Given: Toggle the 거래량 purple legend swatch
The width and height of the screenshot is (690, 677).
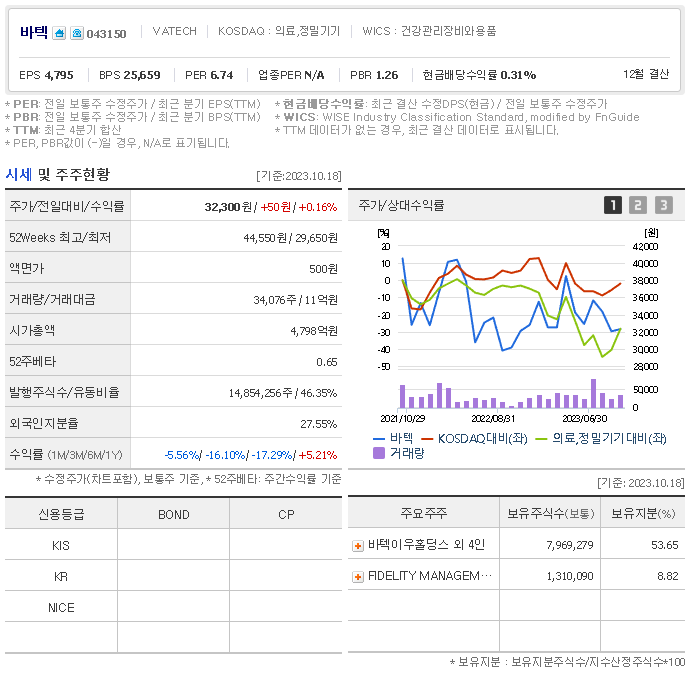Looking at the screenshot, I should [378, 453].
